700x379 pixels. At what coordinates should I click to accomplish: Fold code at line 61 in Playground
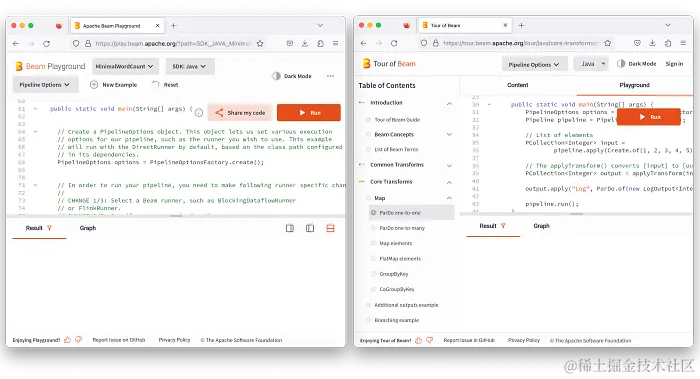pyautogui.click(x=35, y=108)
